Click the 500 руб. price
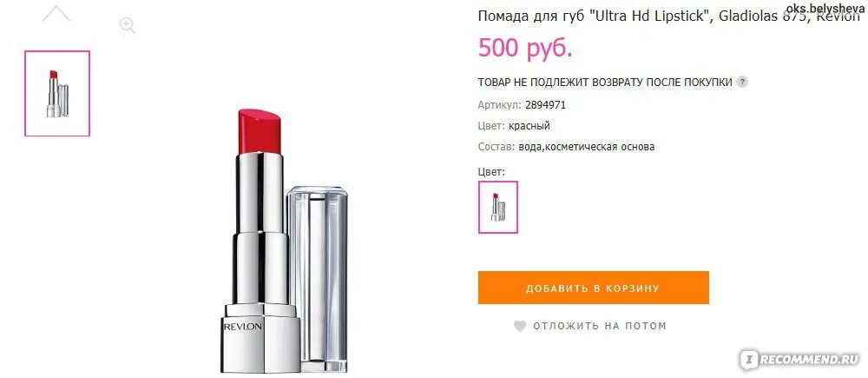868x378 pixels. click(x=525, y=48)
